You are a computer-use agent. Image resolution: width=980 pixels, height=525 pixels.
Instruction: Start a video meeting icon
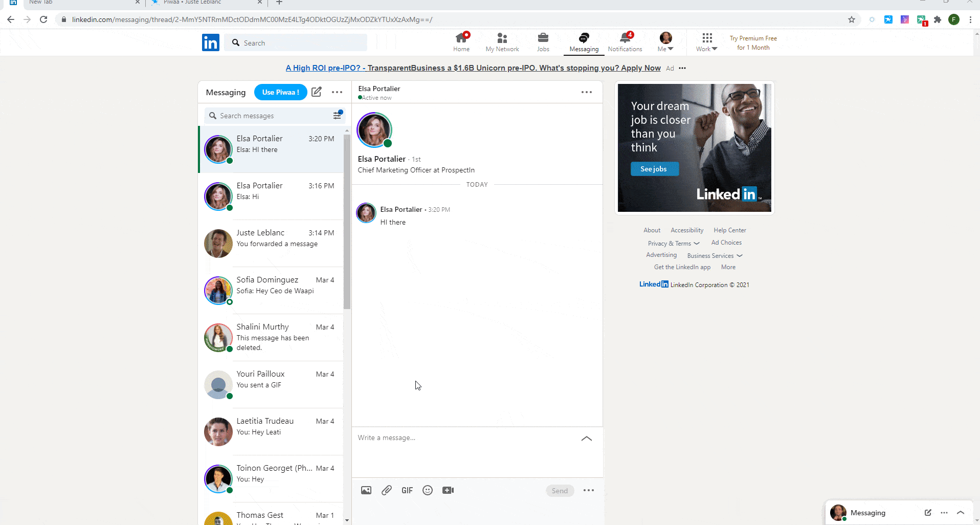tap(448, 490)
